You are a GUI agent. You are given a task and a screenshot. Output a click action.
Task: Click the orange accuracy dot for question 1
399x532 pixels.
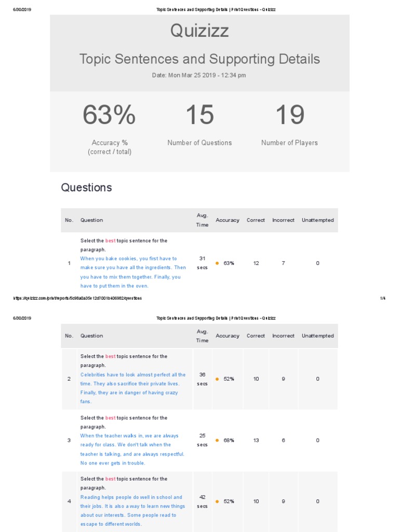(x=217, y=263)
